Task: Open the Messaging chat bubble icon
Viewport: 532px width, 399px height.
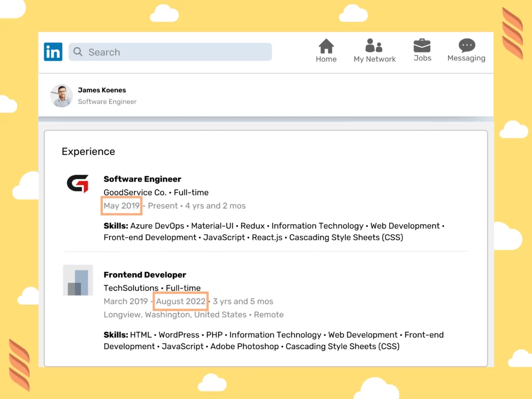Action: [465, 46]
